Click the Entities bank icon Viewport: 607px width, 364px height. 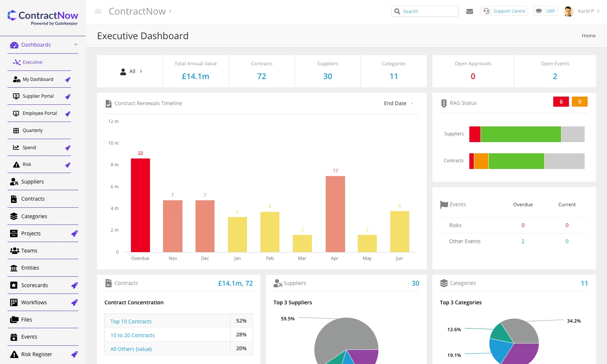pyautogui.click(x=14, y=268)
